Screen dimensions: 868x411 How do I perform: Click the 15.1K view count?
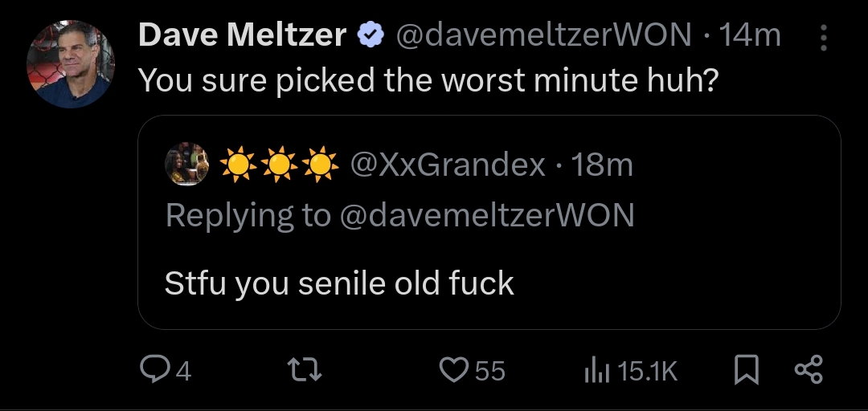(x=649, y=371)
